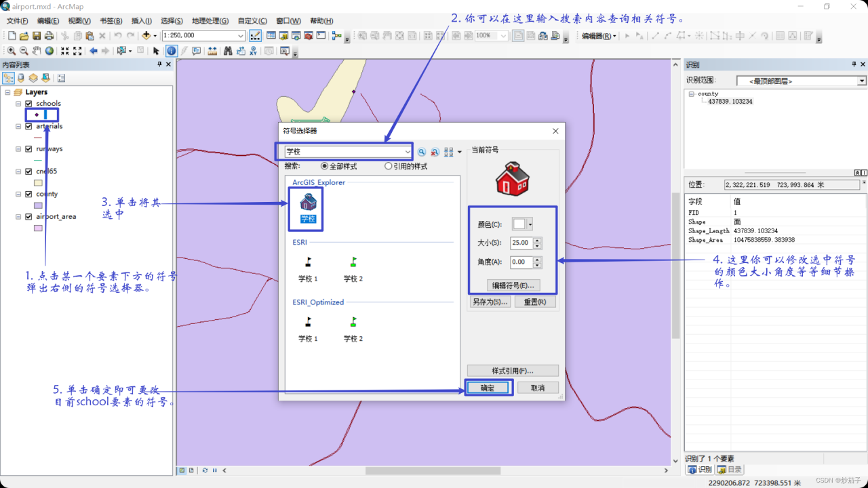Toggle the runways layer visibility checkbox
This screenshot has height=488, width=868.
click(28, 149)
